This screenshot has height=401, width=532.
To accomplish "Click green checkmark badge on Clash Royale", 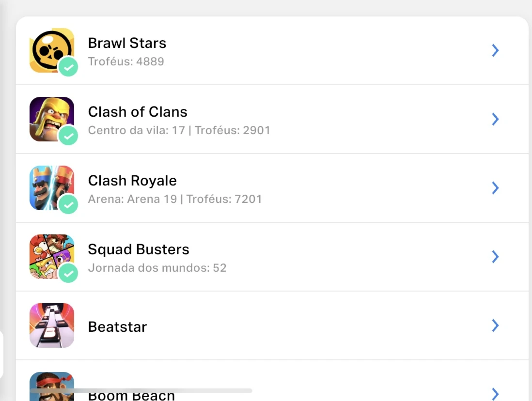I will (68, 204).
